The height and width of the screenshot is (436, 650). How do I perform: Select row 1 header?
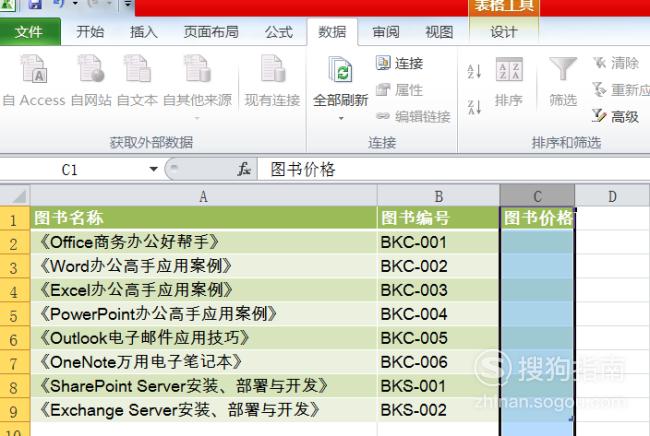(15, 218)
